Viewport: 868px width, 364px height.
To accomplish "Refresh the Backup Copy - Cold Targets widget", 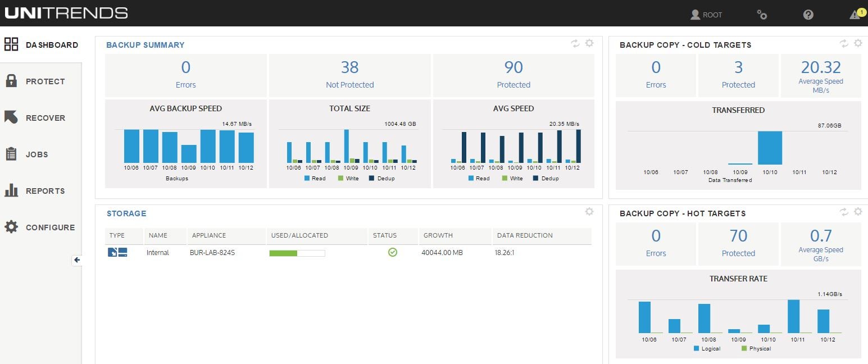I will [843, 43].
